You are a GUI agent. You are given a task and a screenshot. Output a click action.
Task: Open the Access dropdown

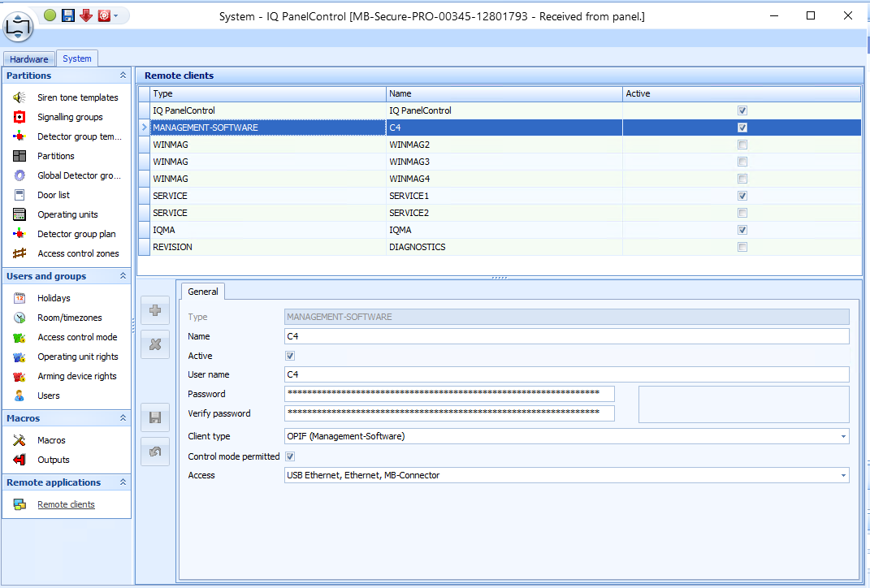point(843,475)
